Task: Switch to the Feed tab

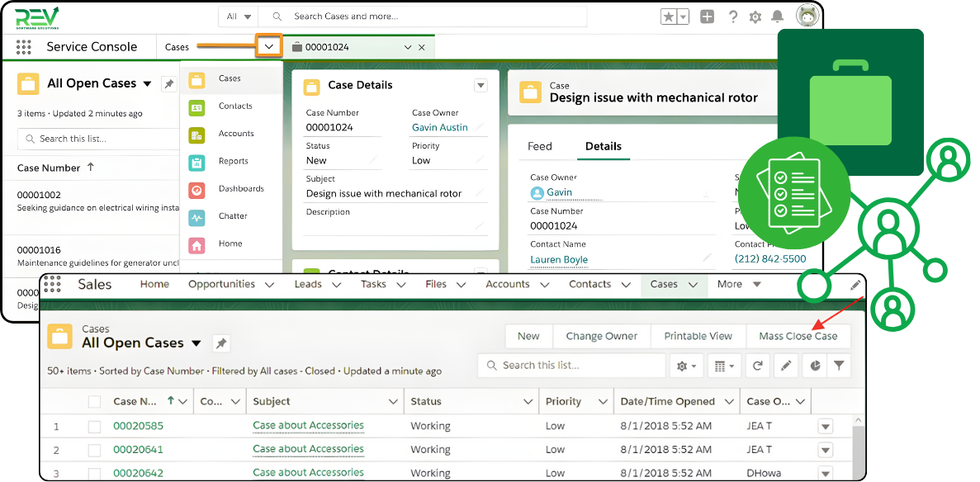Action: click(540, 146)
